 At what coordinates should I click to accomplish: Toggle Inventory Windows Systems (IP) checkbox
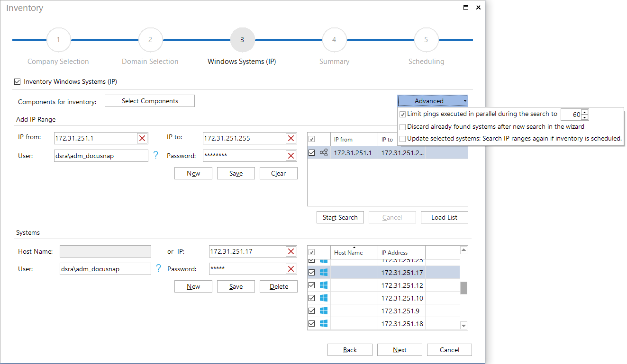tap(18, 81)
